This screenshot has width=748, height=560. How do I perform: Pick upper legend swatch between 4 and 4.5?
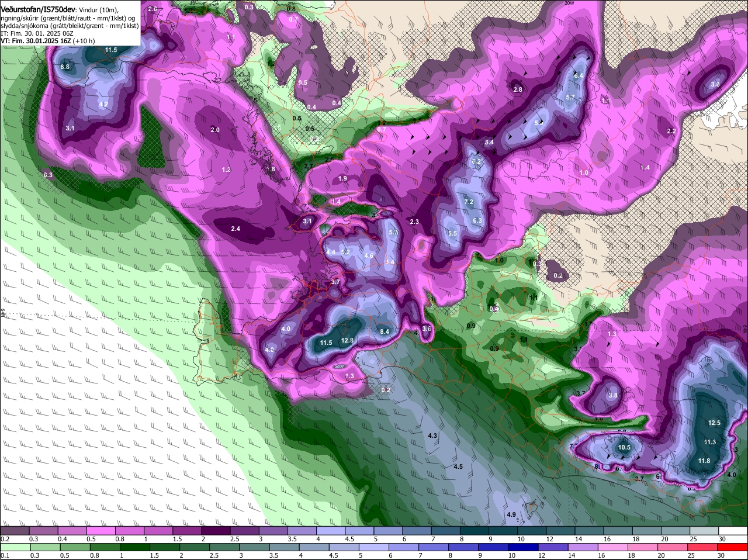[330, 531]
